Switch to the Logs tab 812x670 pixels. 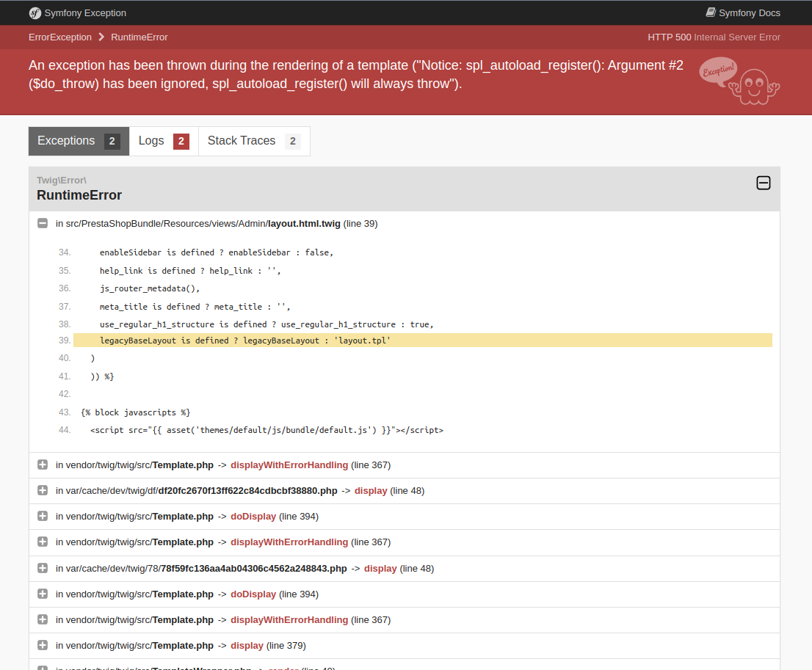pyautogui.click(x=164, y=141)
